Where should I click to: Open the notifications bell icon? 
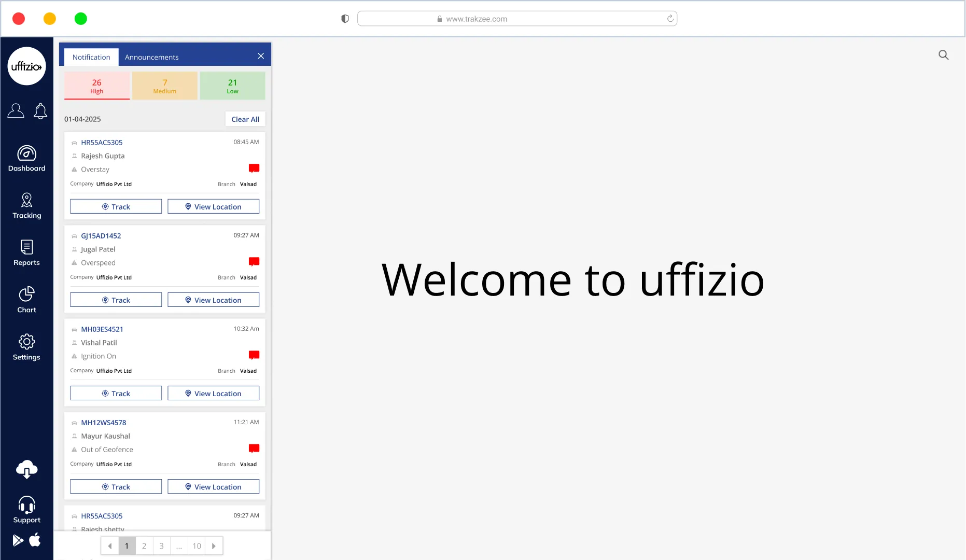click(x=40, y=111)
